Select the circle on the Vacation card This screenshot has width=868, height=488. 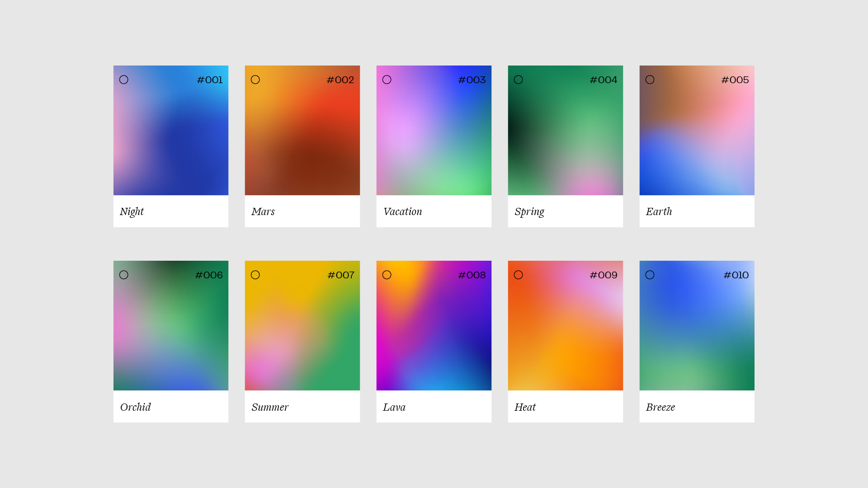click(387, 80)
